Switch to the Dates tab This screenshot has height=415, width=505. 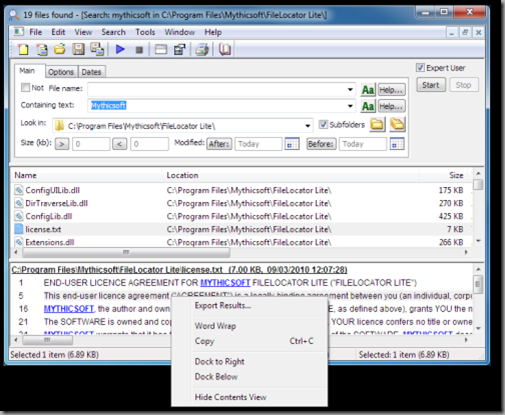click(91, 72)
